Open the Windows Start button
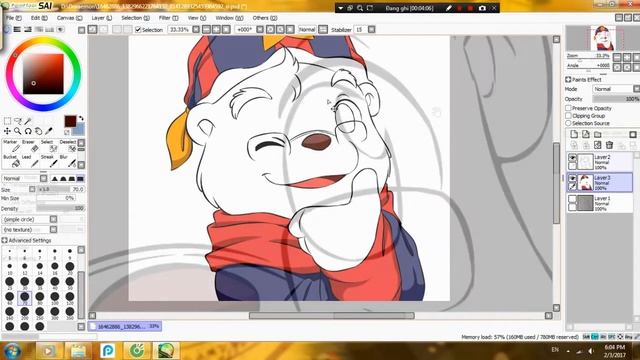Screen dimensions: 640x360 (12, 351)
